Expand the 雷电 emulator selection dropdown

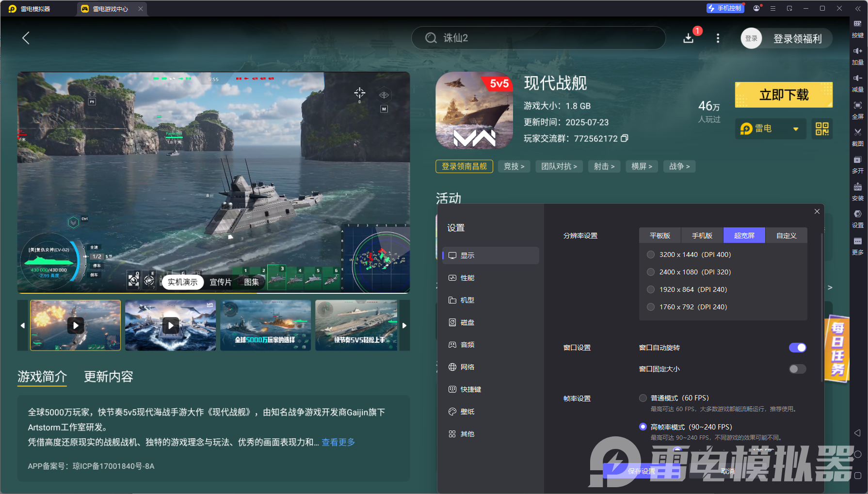[771, 129]
